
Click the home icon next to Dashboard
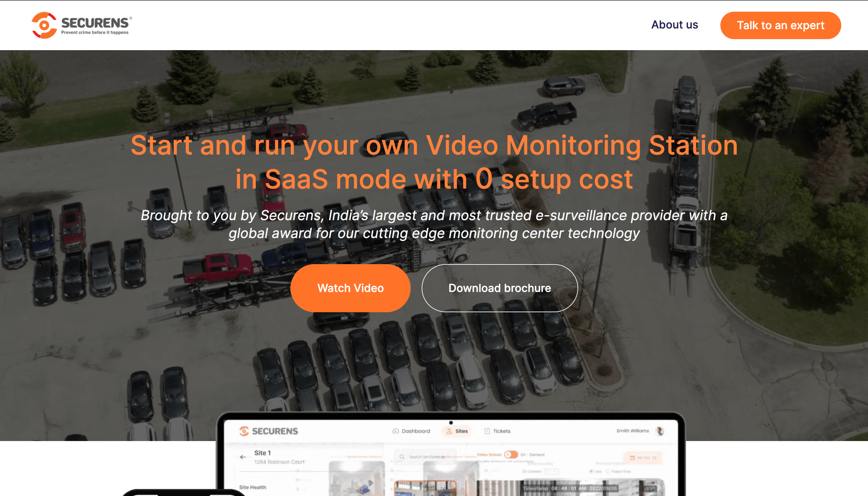395,431
